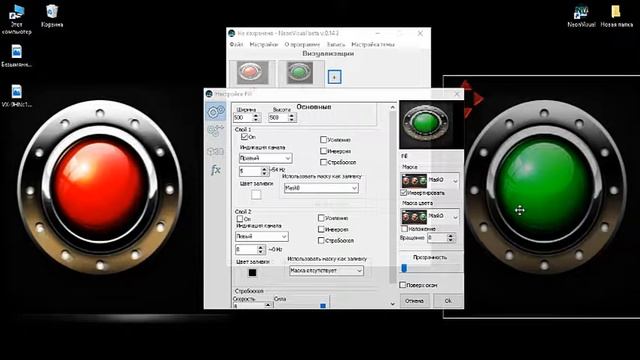Click the add visualization plus button
640x360 pixels.
[334, 77]
